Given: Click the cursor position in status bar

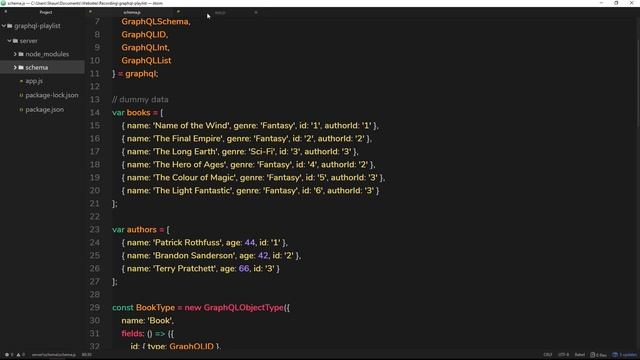Looking at the screenshot, I should [x=87, y=355].
